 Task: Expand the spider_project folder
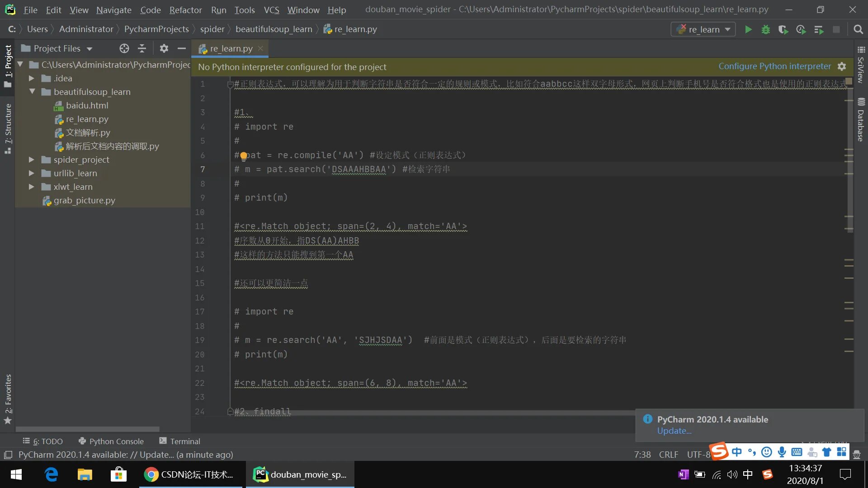click(31, 160)
